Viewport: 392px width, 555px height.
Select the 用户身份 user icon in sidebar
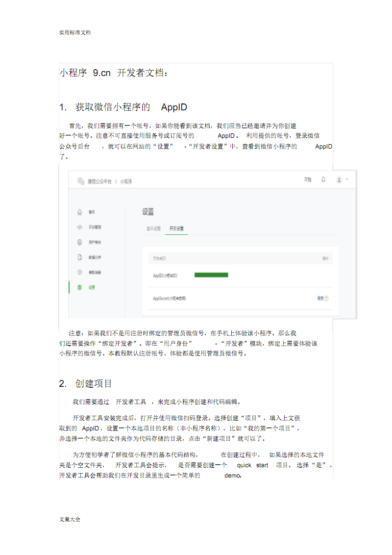tap(79, 242)
